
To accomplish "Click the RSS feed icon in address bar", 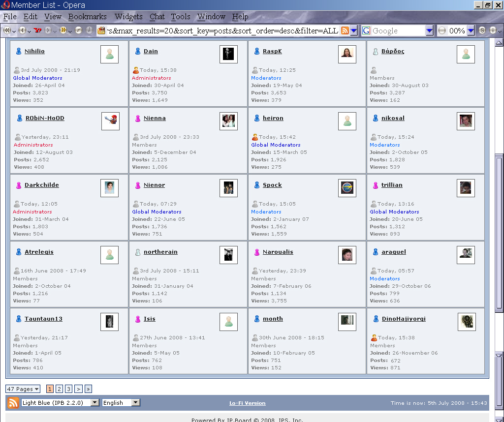I will point(345,30).
